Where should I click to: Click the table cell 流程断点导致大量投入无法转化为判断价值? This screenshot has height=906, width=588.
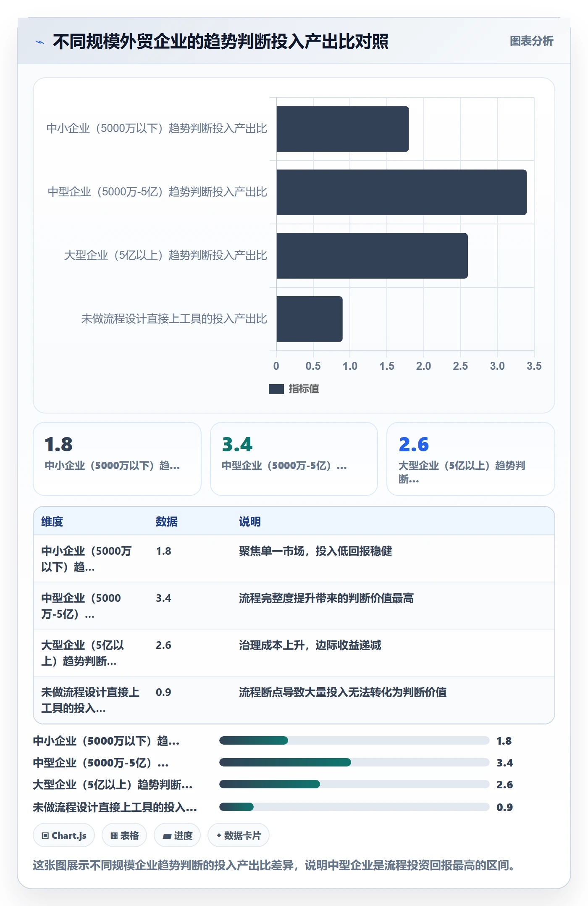343,692
